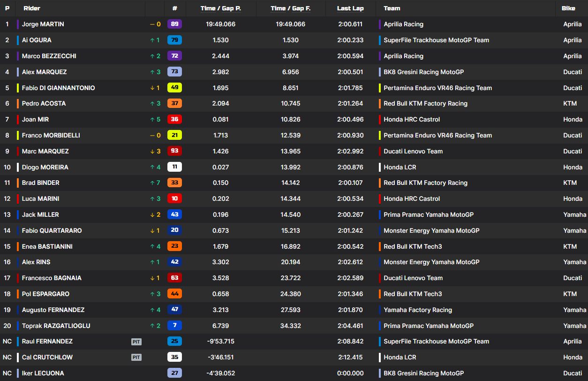
Task: Click number badge 35 for Cal Crutchlow
Action: click(x=174, y=357)
